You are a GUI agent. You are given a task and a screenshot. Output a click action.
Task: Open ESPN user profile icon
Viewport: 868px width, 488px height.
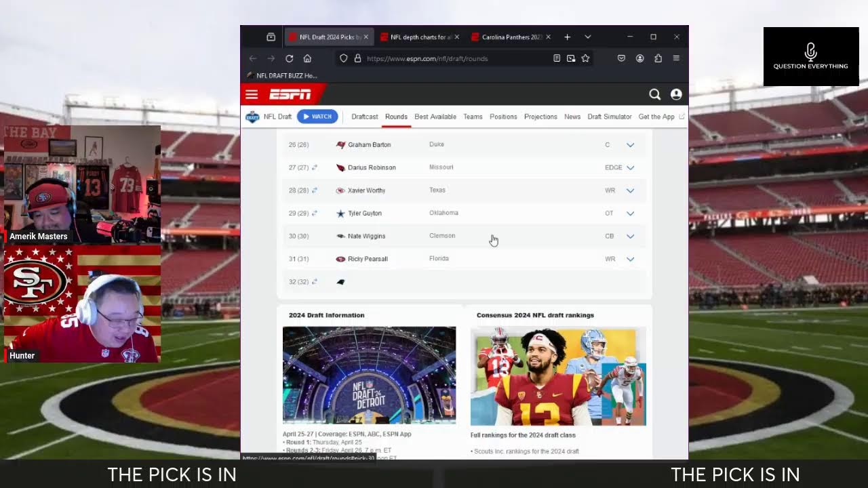(676, 94)
